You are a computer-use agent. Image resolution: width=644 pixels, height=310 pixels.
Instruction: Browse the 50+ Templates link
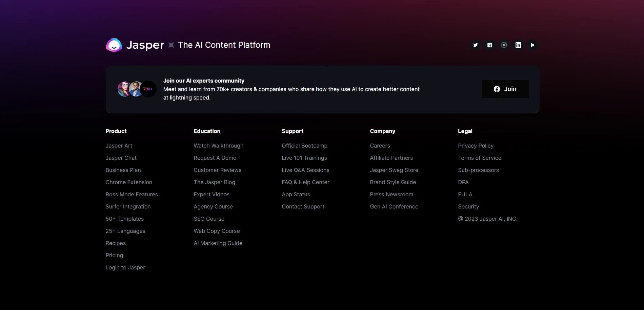(x=125, y=219)
